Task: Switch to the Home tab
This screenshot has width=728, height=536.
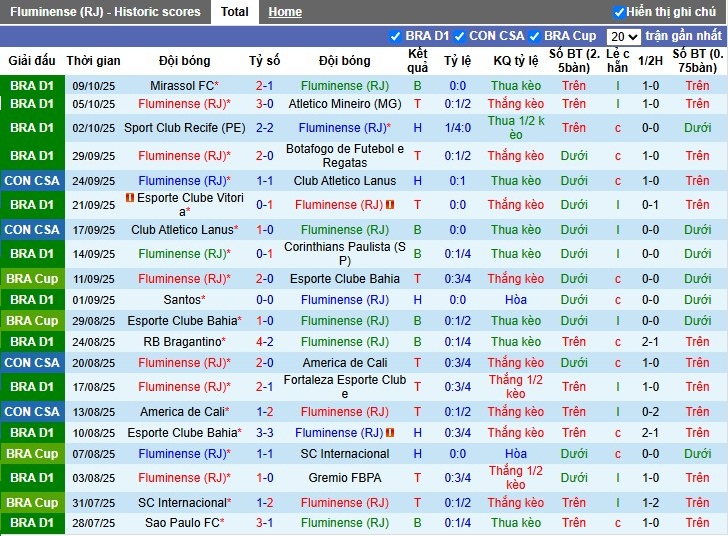Action: (x=285, y=12)
